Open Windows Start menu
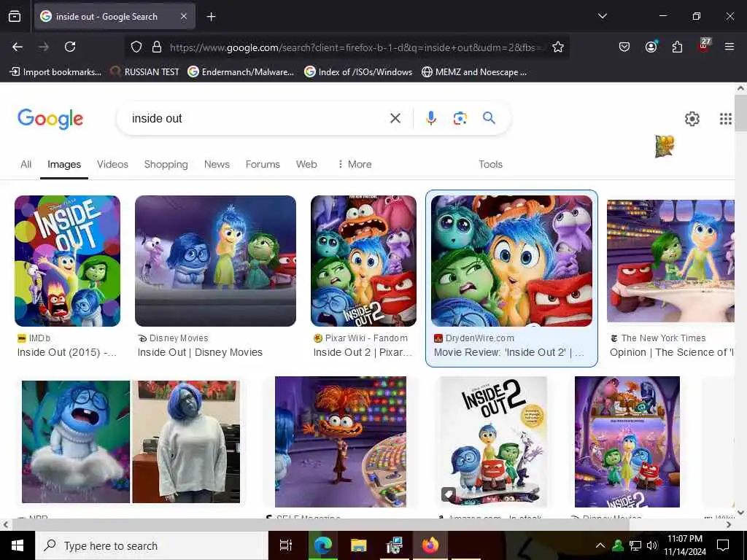The image size is (747, 560). coord(18,545)
